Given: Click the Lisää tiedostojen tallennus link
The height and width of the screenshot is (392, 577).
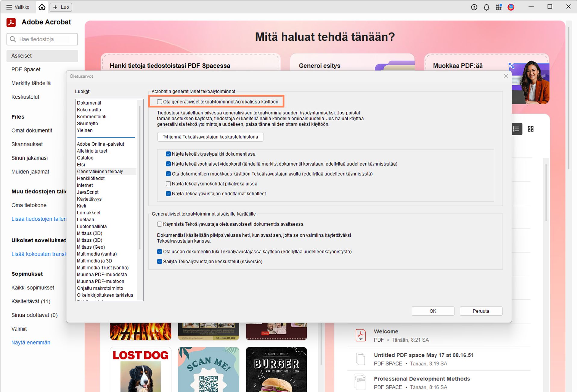Looking at the screenshot, I should (39, 219).
